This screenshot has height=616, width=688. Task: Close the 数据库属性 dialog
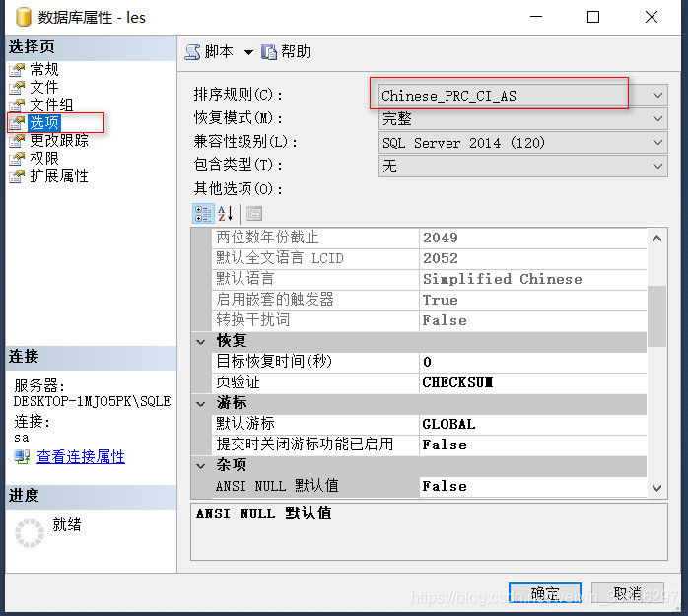click(x=652, y=17)
